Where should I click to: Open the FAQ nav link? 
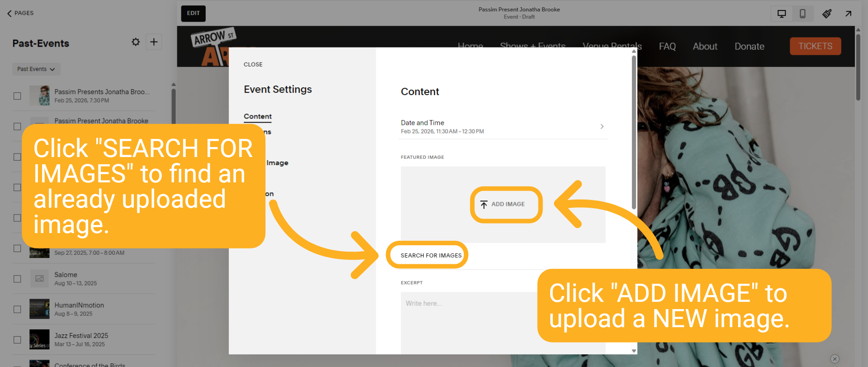(x=667, y=46)
